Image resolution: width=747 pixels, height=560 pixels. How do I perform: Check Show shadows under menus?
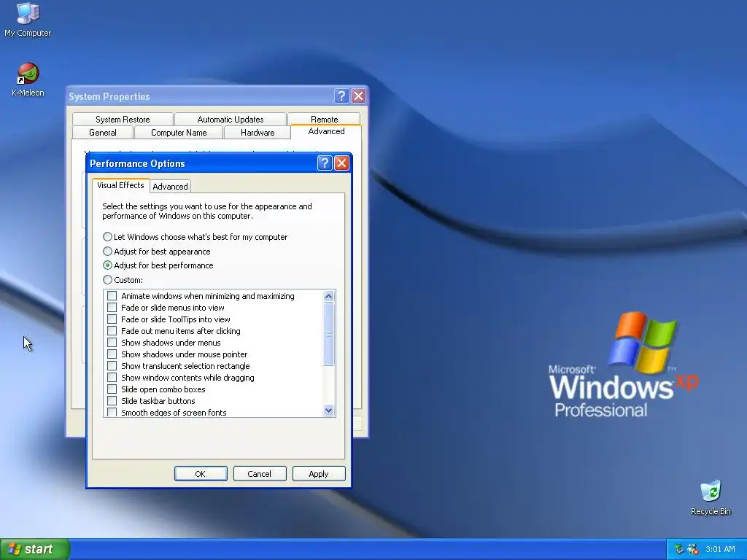112,343
